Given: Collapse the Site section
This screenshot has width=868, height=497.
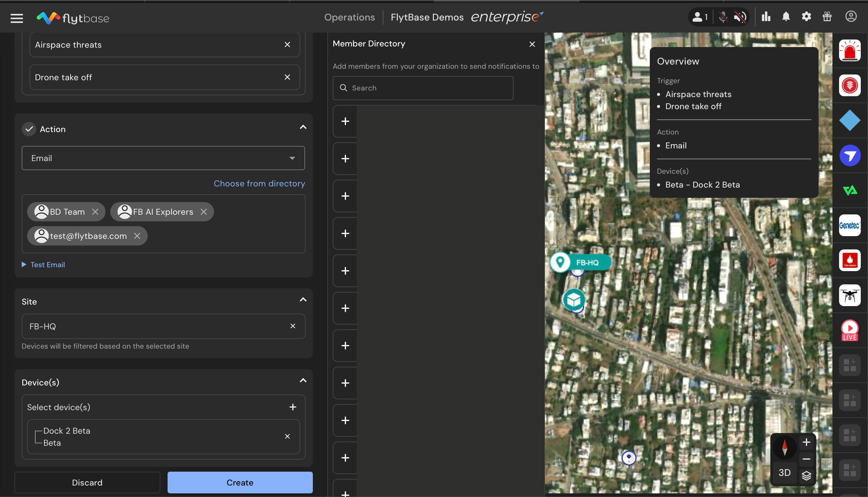Looking at the screenshot, I should [303, 300].
